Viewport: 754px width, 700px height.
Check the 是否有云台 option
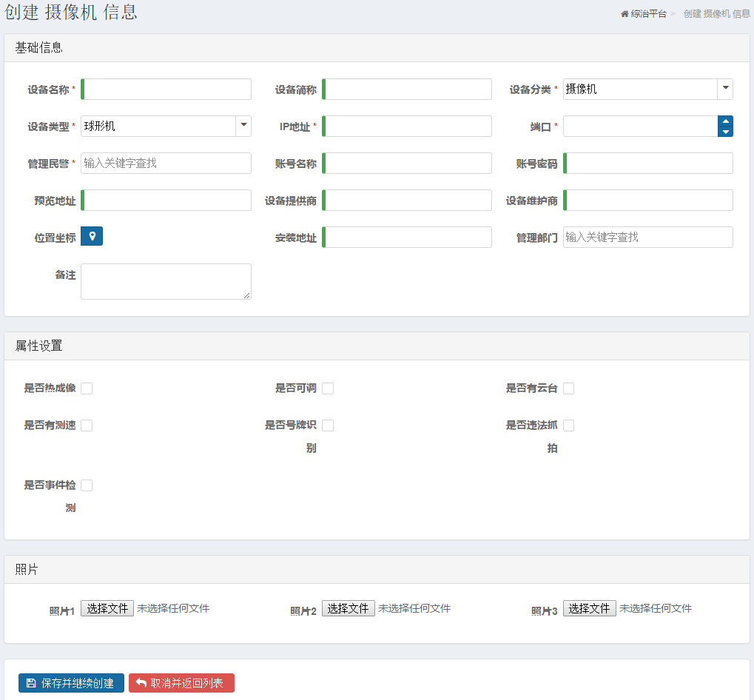[568, 388]
